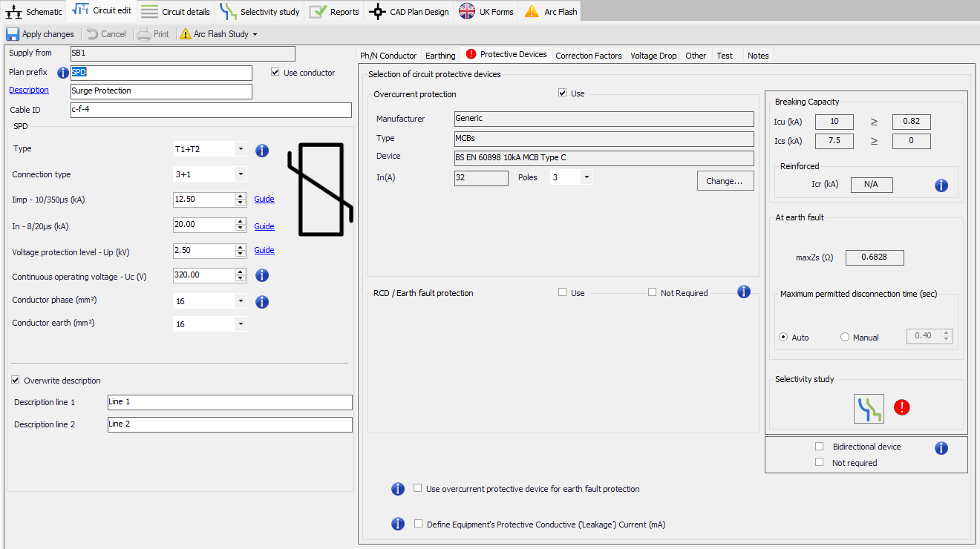The image size is (980, 549).
Task: Open the Description link
Action: [x=29, y=90]
